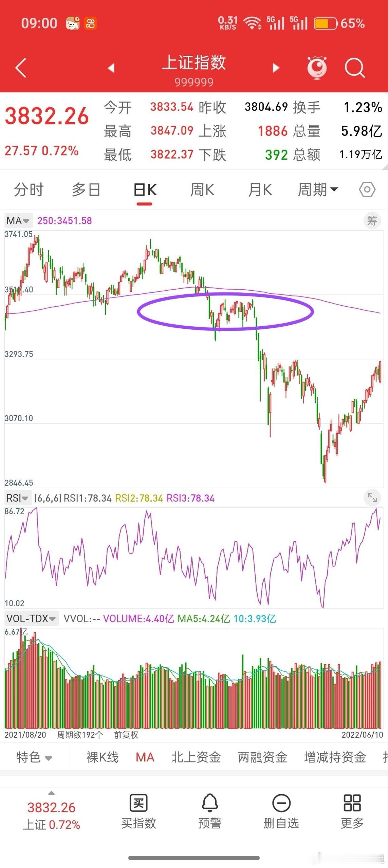Viewport: 388px width, 868px height.
Task: Tap 删自选 remove from watchlist
Action: tap(281, 811)
